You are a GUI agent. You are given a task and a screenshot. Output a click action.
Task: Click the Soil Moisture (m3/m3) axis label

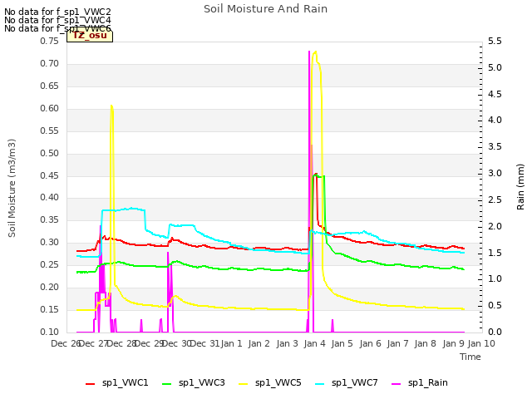[12, 188]
